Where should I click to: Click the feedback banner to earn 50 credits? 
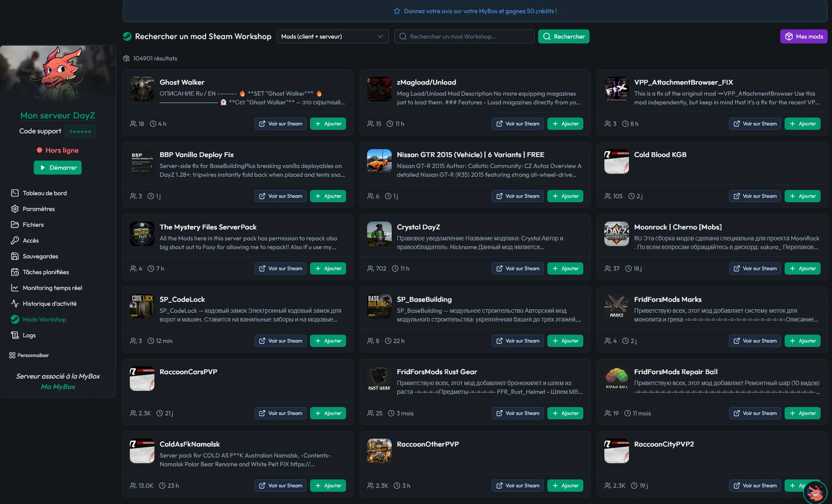pyautogui.click(x=475, y=11)
